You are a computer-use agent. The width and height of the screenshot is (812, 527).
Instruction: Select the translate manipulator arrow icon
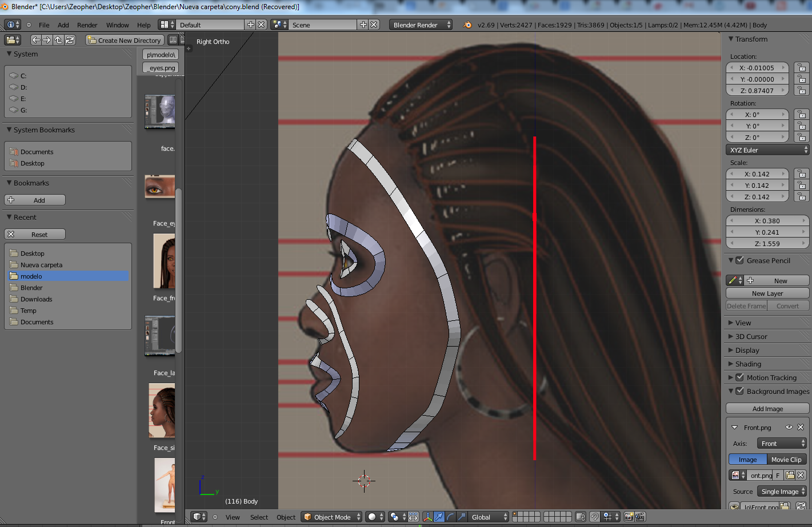[x=439, y=517]
